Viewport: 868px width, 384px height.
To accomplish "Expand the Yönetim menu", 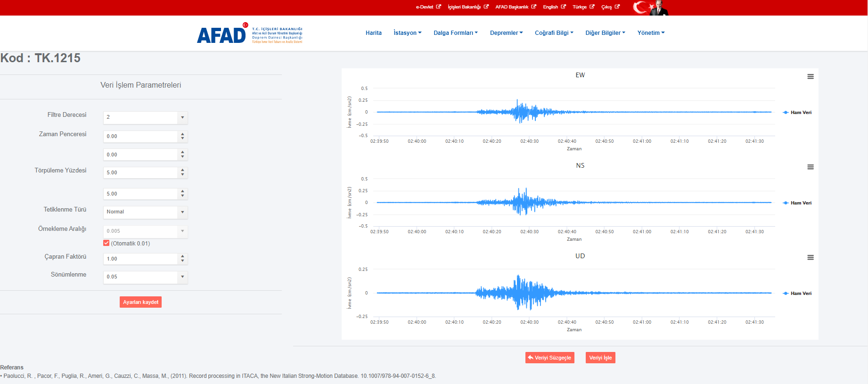I will click(x=651, y=33).
